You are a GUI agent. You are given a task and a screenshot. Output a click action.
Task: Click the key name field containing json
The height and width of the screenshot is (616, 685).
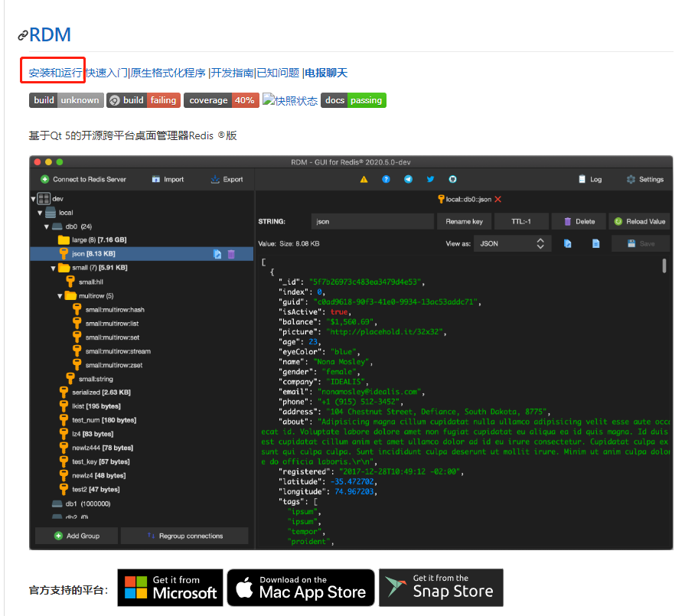pyautogui.click(x=373, y=221)
